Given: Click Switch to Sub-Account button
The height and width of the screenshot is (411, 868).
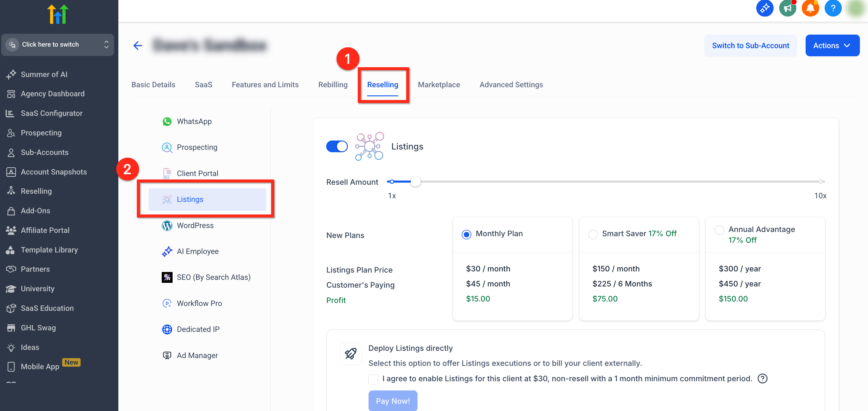Looking at the screenshot, I should point(750,45).
